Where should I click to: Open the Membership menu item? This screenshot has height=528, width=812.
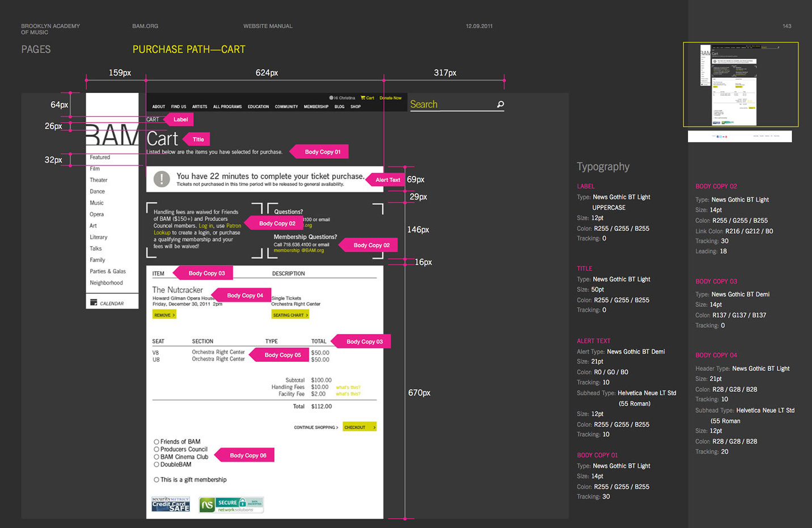[316, 107]
